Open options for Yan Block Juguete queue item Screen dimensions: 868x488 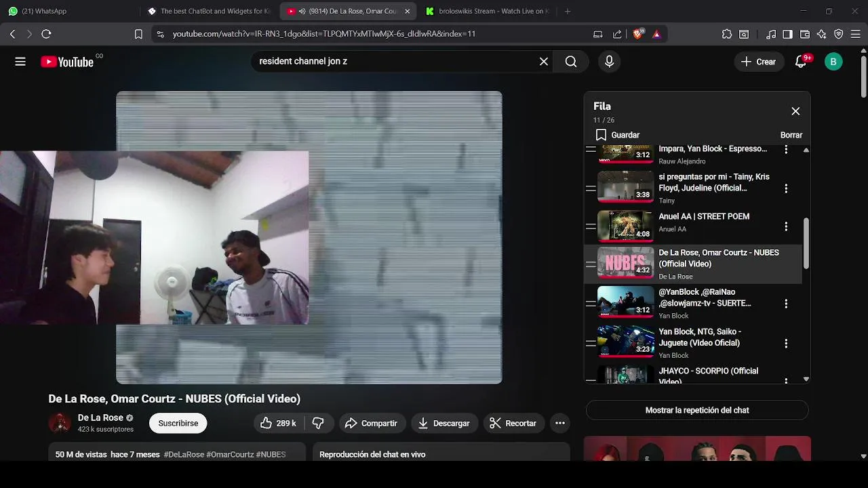point(786,344)
